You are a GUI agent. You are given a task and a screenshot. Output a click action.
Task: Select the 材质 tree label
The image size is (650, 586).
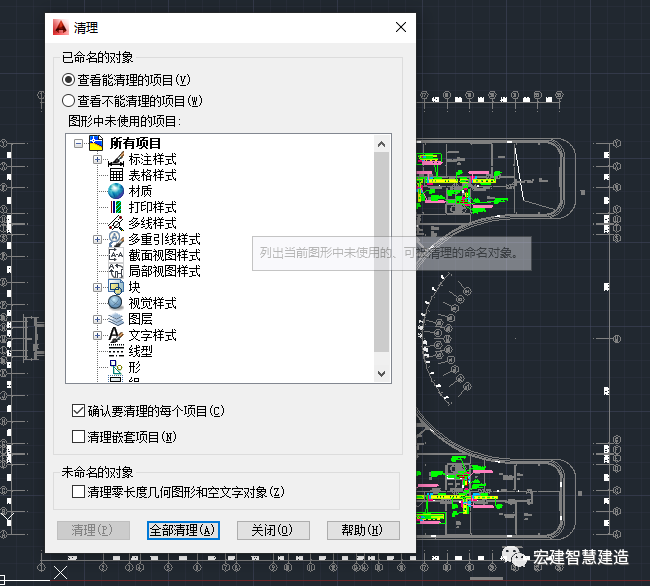(141, 191)
